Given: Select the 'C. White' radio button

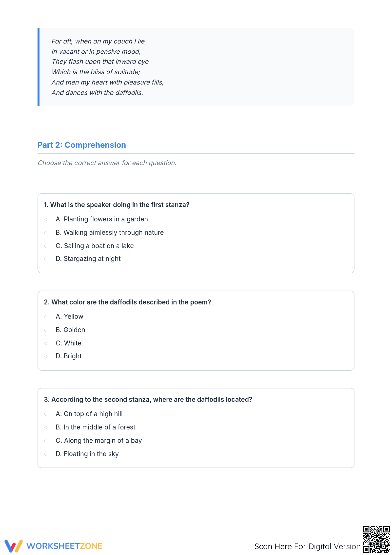Looking at the screenshot, I should (x=46, y=343).
